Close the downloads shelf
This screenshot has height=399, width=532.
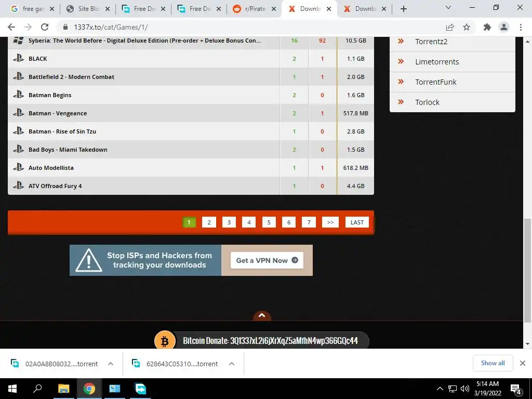(x=523, y=363)
